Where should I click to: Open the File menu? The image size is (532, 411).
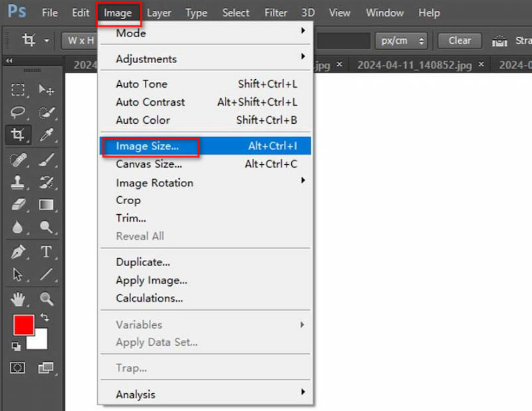pyautogui.click(x=50, y=13)
